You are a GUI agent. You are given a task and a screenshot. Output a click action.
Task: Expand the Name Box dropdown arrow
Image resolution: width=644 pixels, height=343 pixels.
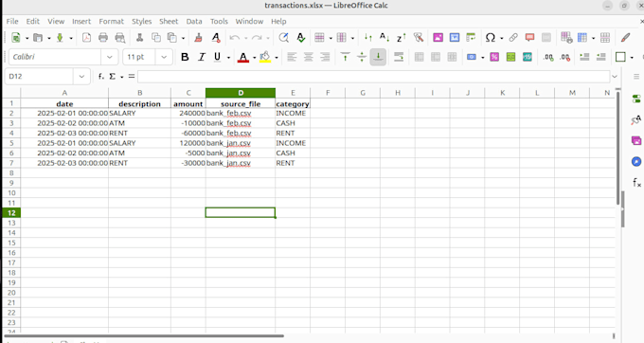pos(81,77)
